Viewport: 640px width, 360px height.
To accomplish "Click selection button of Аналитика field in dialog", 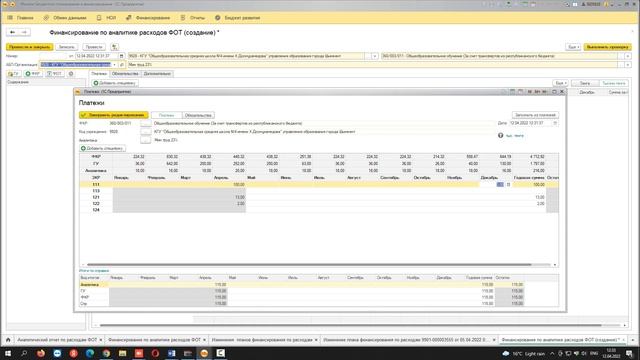I will (146, 140).
